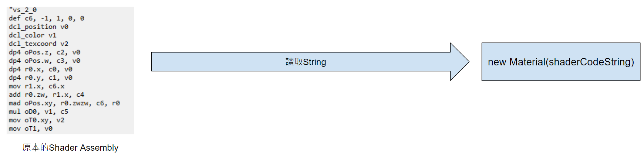The width and height of the screenshot is (644, 154).
Task: Click the "原本的Shader Assembly" caption
Action: click(x=70, y=148)
